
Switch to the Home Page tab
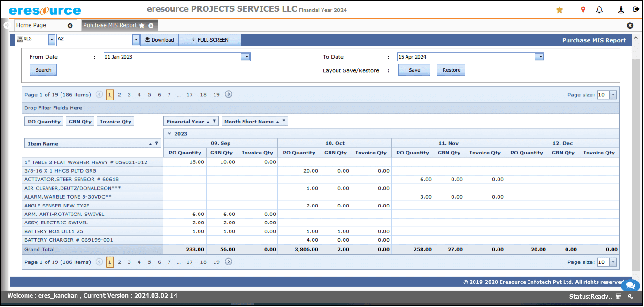31,25
